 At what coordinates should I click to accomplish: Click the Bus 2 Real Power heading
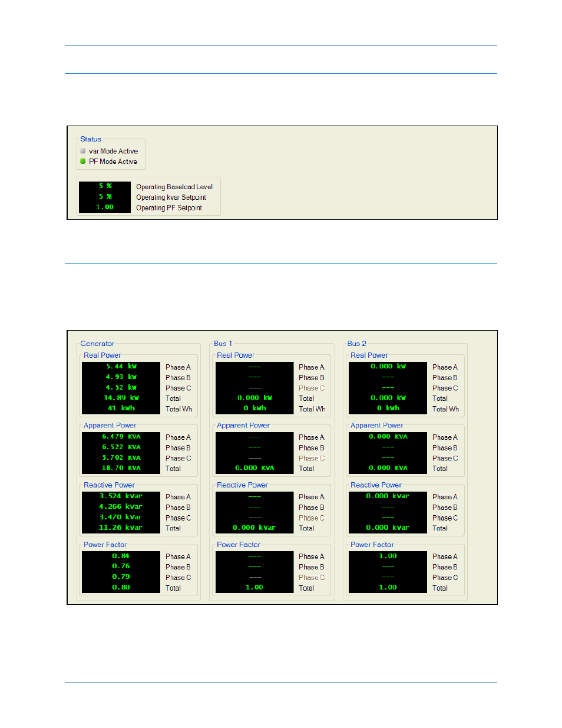tap(369, 355)
